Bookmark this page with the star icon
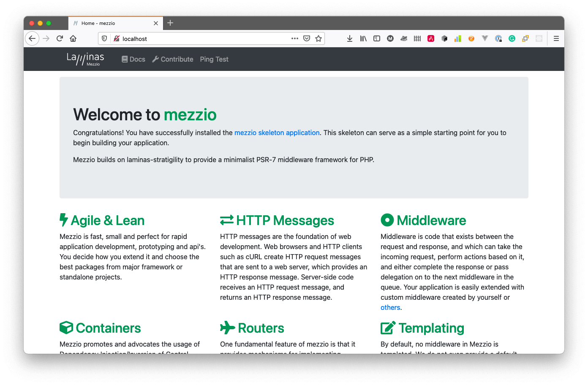 click(x=319, y=38)
